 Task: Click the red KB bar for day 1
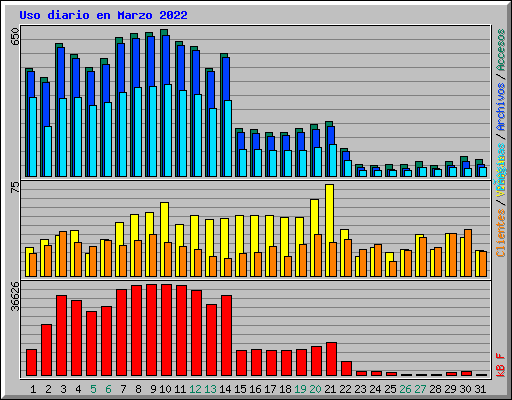(x=31, y=363)
